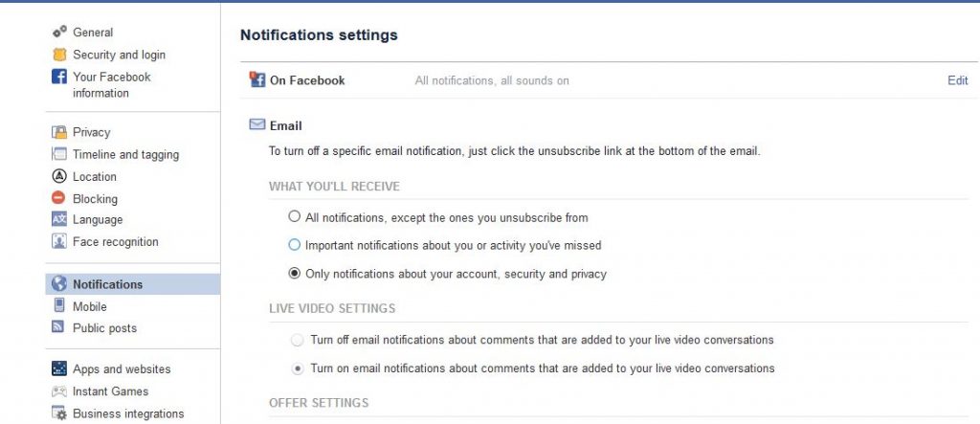Click the Face recognition icon
This screenshot has height=424, width=980.
point(59,241)
